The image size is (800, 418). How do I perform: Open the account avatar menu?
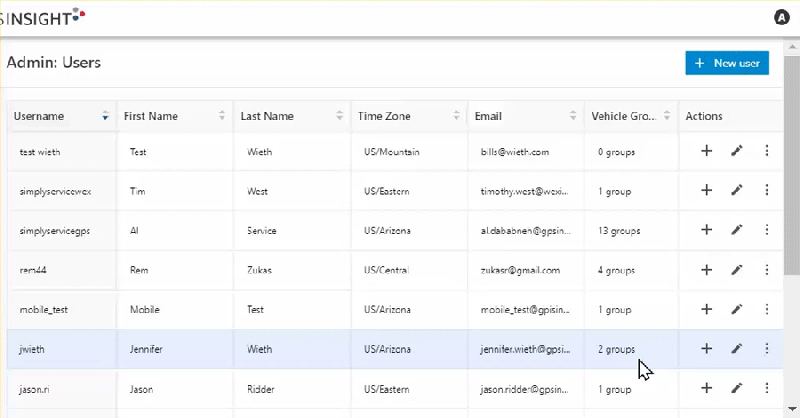(x=782, y=18)
